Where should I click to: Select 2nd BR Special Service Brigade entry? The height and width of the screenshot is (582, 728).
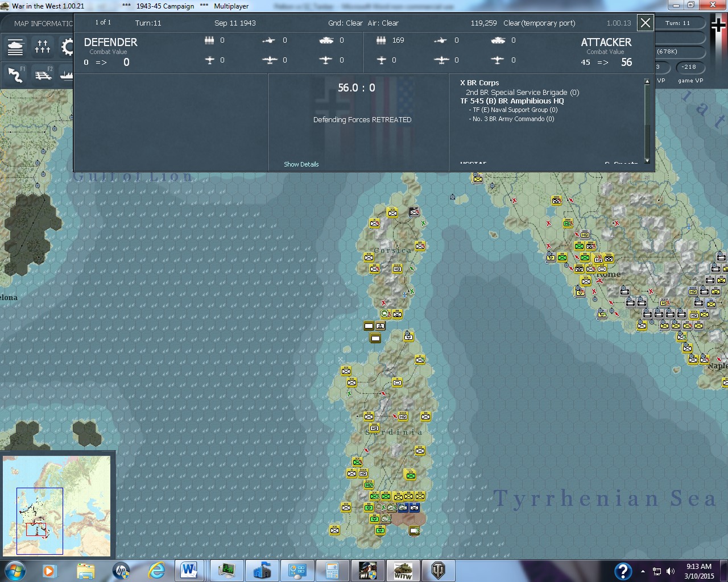[522, 92]
